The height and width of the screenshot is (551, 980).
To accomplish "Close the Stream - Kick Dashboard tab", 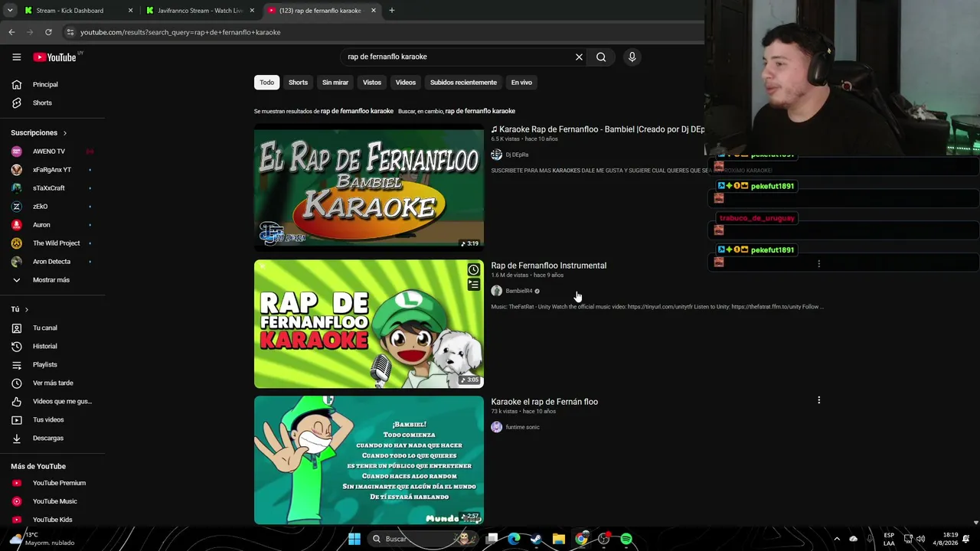I will click(x=130, y=11).
